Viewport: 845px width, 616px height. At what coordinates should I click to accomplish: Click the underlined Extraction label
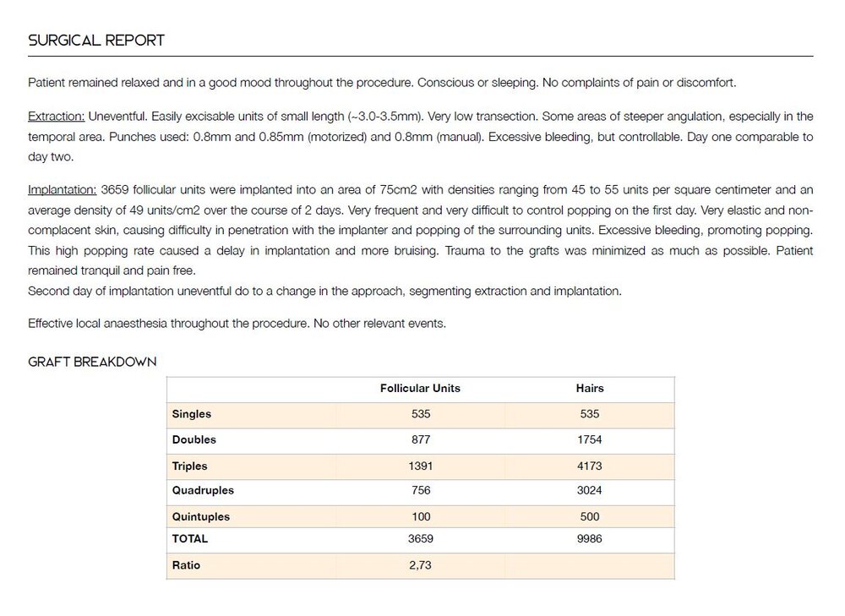[56, 117]
